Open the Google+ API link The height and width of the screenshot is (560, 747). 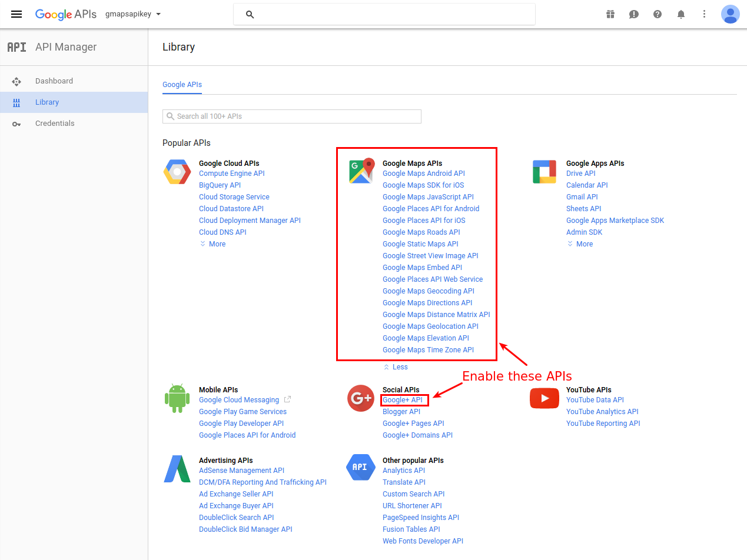(x=403, y=400)
